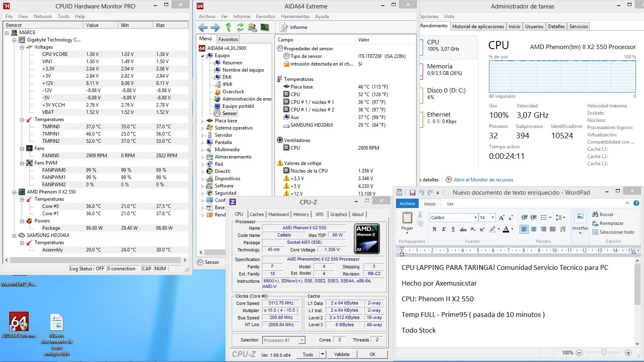Click the paragraph settings icon in WordPad

click(563, 229)
